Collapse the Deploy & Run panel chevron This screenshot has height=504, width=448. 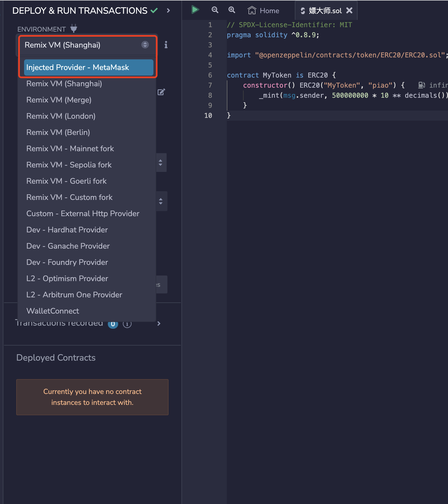pos(168,11)
